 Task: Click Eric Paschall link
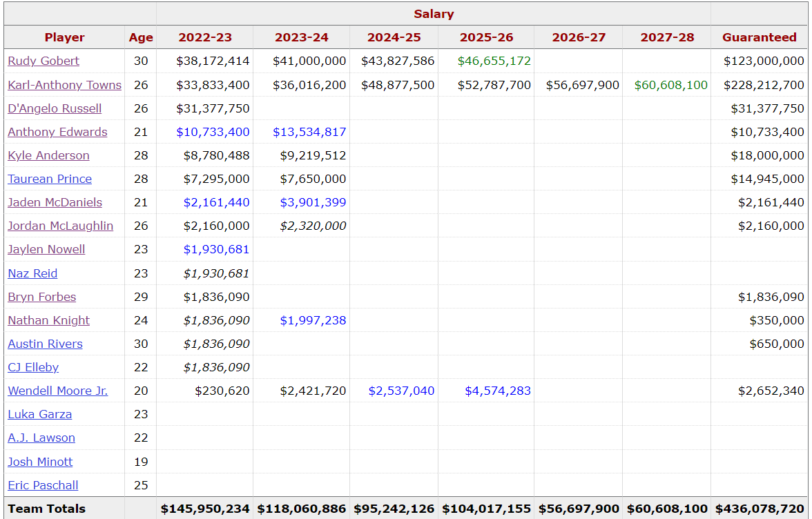(43, 485)
